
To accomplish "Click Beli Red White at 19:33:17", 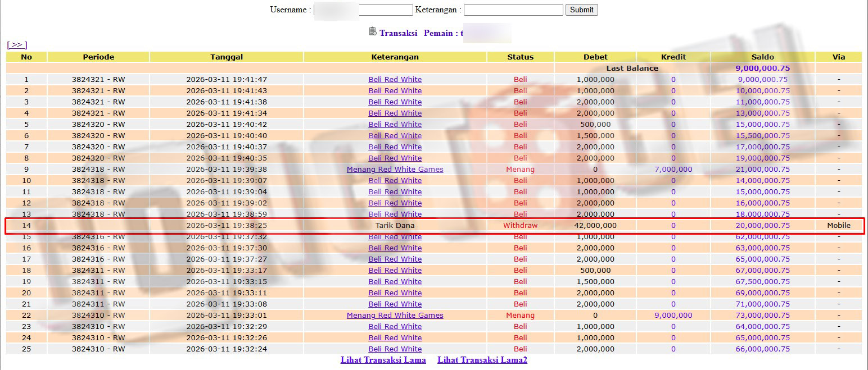I will [395, 270].
